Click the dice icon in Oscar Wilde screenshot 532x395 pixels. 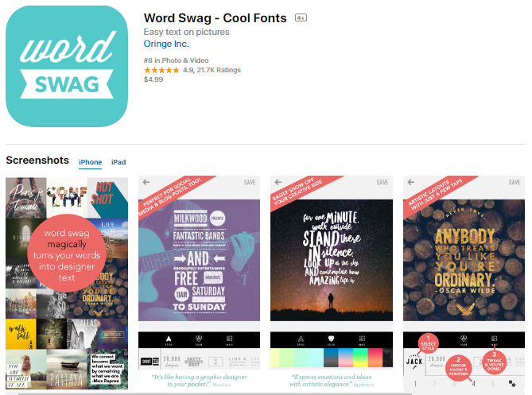tap(512, 384)
